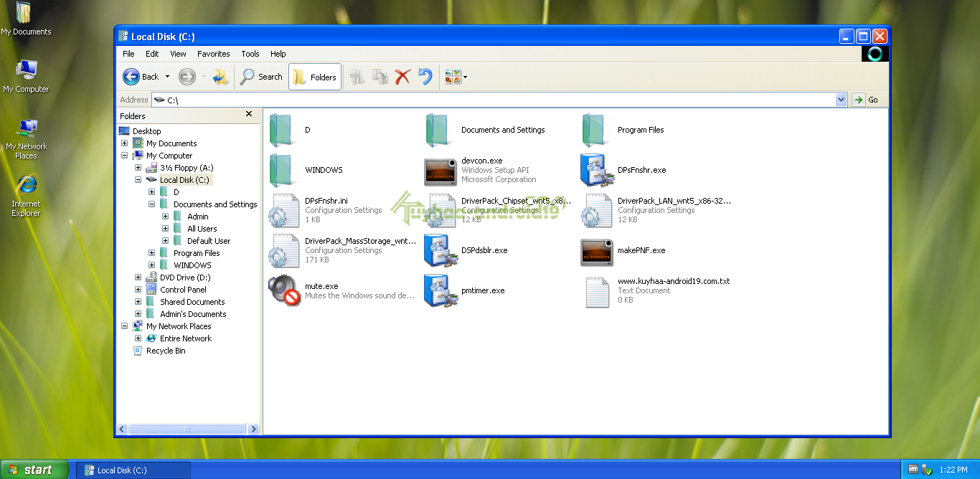Open the Back history dropdown arrow

point(167,77)
